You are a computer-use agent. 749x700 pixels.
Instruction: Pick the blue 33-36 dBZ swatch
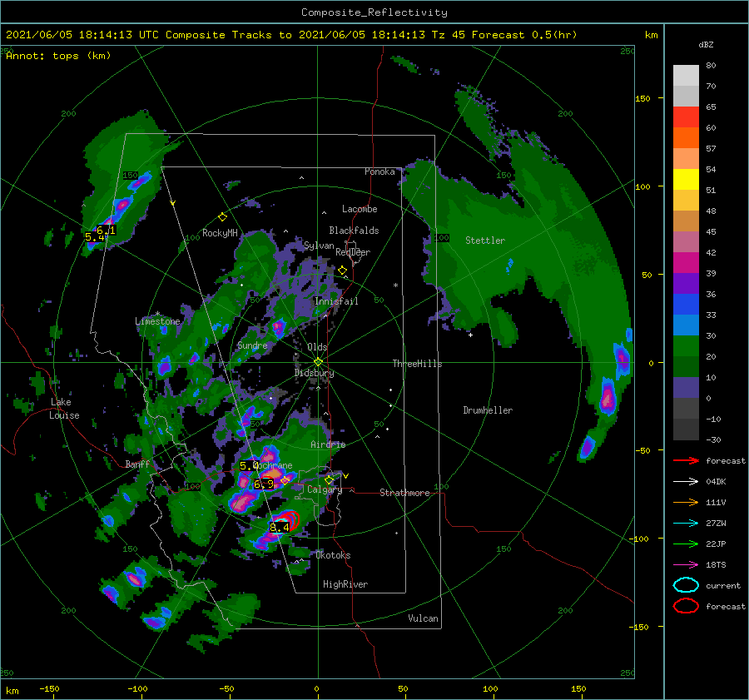686,305
